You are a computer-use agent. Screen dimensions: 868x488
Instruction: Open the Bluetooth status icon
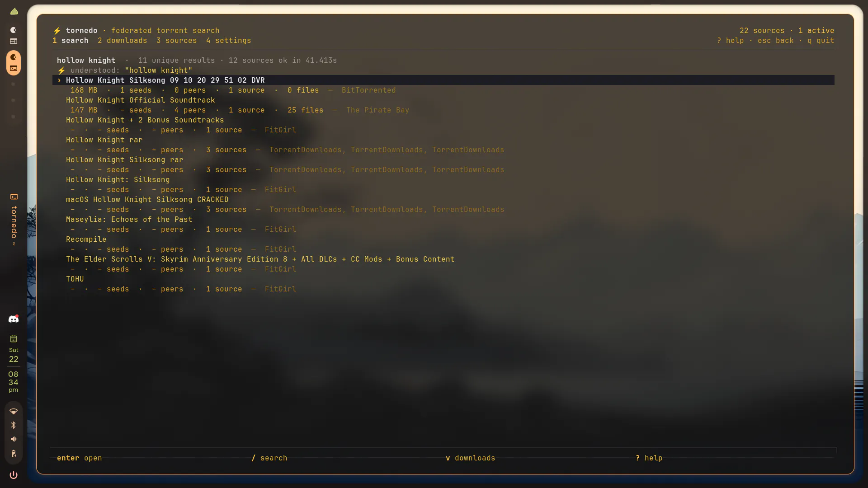pos(14,425)
